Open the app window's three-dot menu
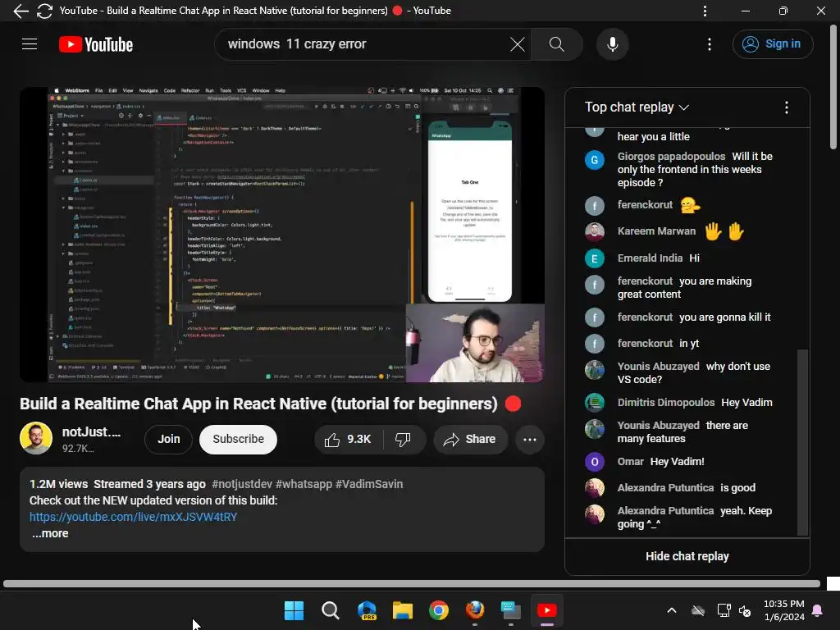This screenshot has height=630, width=840. pyautogui.click(x=705, y=11)
